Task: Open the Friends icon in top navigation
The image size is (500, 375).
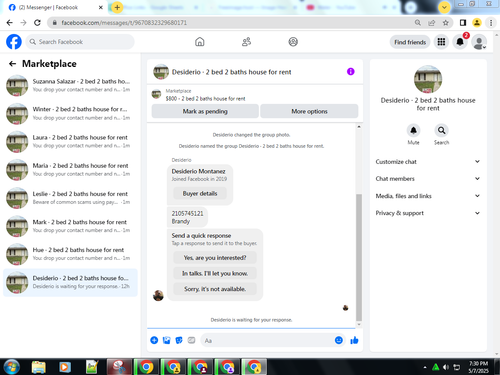Action: click(x=246, y=42)
